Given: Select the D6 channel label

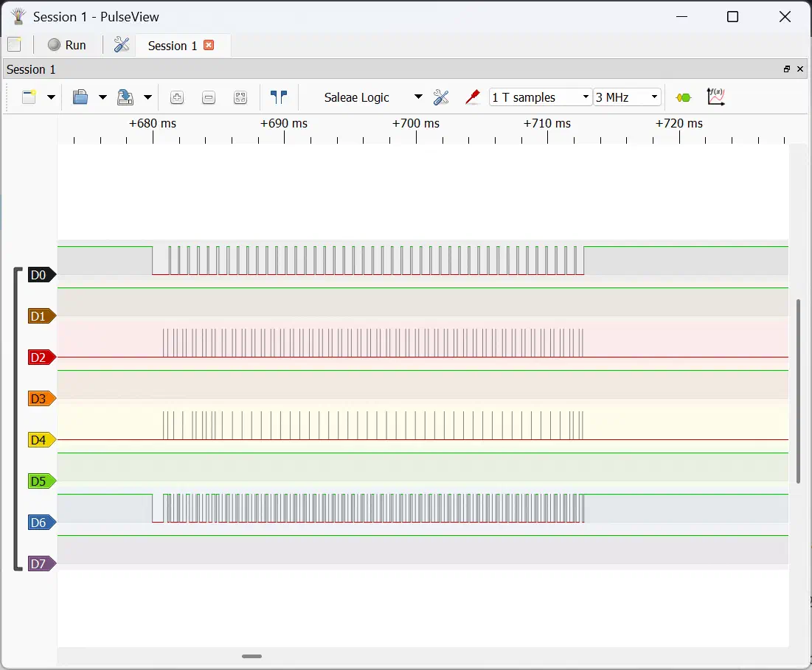Looking at the screenshot, I should click(41, 523).
